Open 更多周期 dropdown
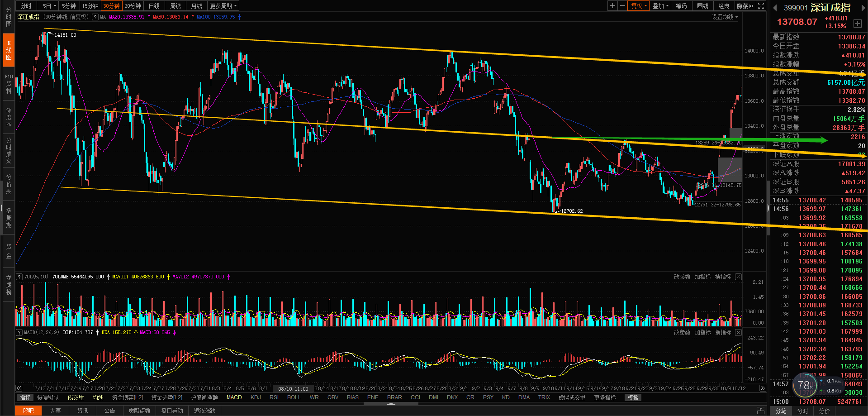 click(x=223, y=6)
